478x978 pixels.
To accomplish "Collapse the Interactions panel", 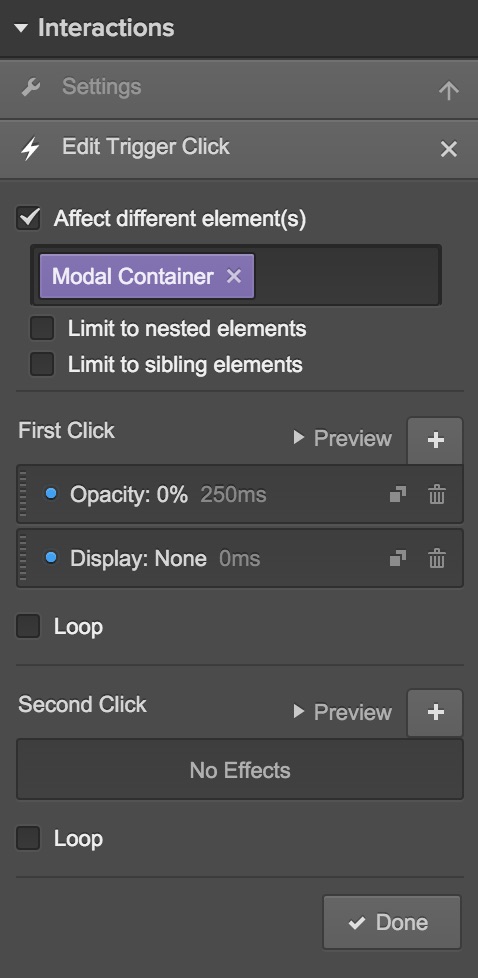I will 22,28.
